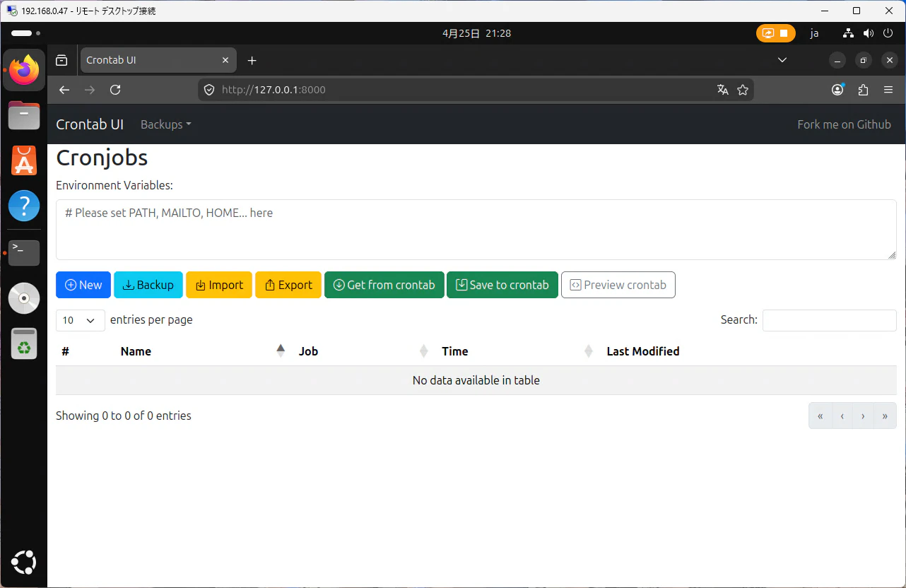Show applications via Ubuntu logo
The height and width of the screenshot is (588, 906).
24,563
